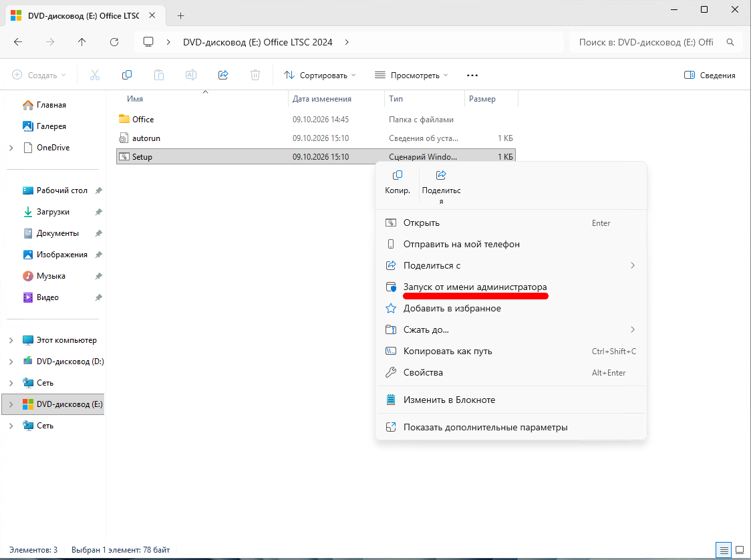Click the search magnifier icon
The width and height of the screenshot is (751, 560).
[730, 42]
